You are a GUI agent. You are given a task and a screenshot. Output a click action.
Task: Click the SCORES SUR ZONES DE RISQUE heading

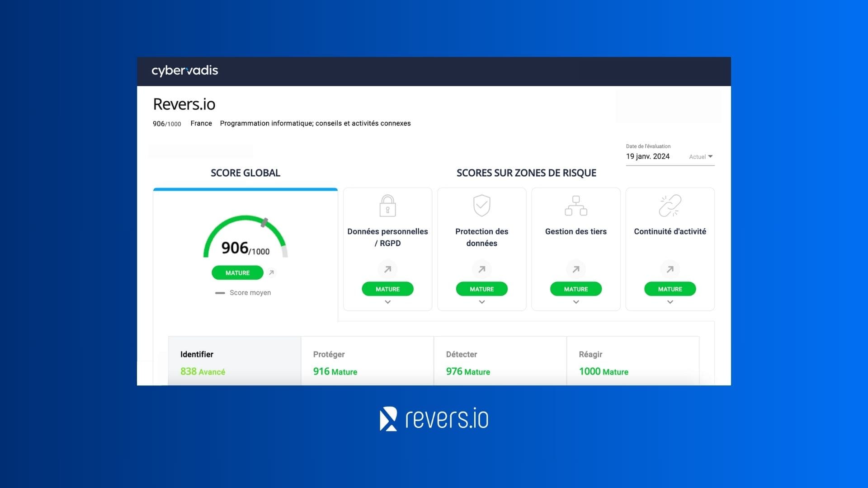click(x=526, y=173)
